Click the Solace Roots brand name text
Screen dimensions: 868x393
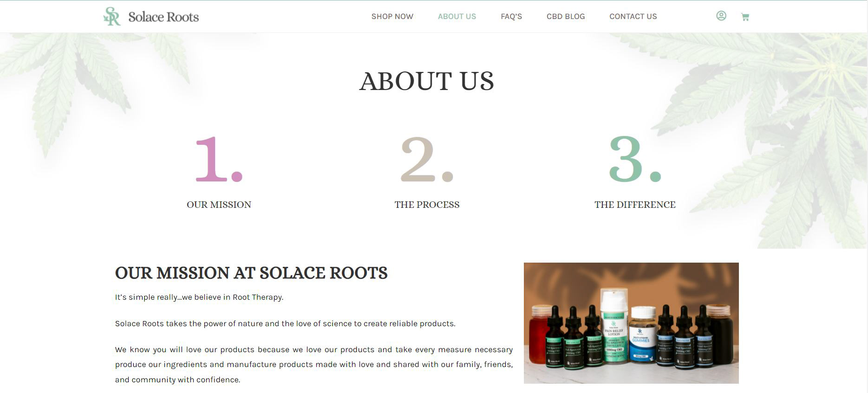tap(163, 17)
